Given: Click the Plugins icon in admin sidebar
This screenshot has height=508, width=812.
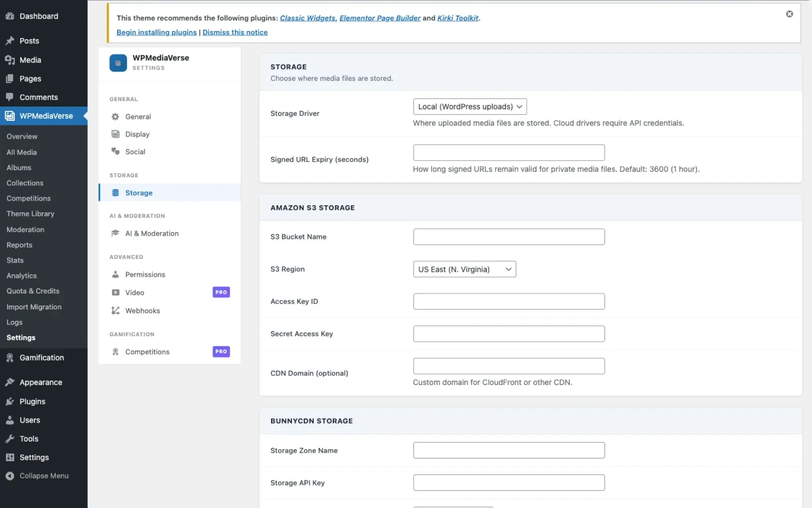Looking at the screenshot, I should click(10, 401).
